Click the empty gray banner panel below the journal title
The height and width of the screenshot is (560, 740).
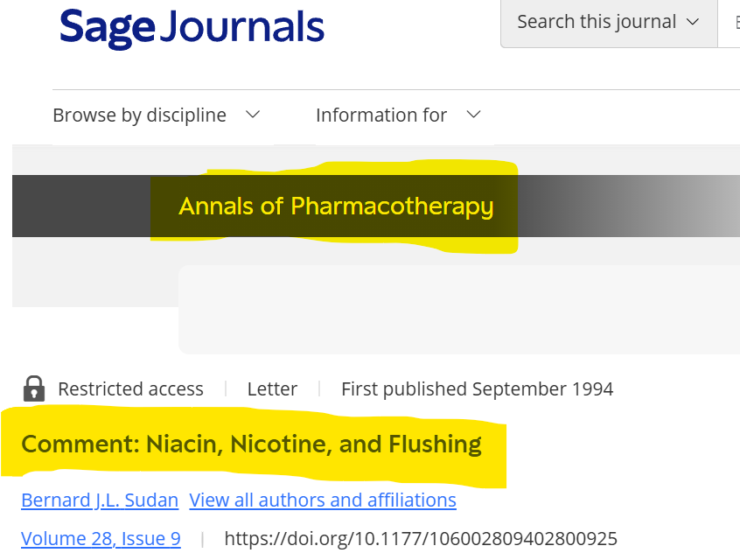pos(458,309)
